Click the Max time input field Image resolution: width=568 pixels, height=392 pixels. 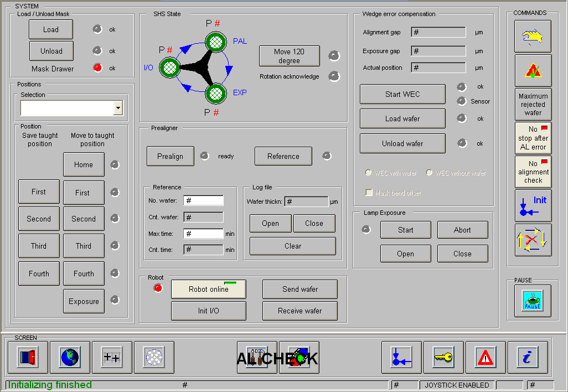click(x=203, y=234)
